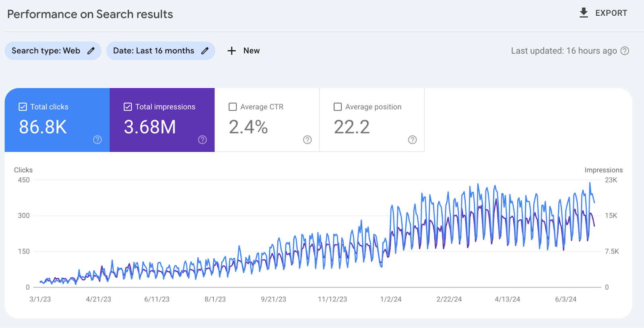Open the Date: Last 16 months filter

[x=161, y=51]
